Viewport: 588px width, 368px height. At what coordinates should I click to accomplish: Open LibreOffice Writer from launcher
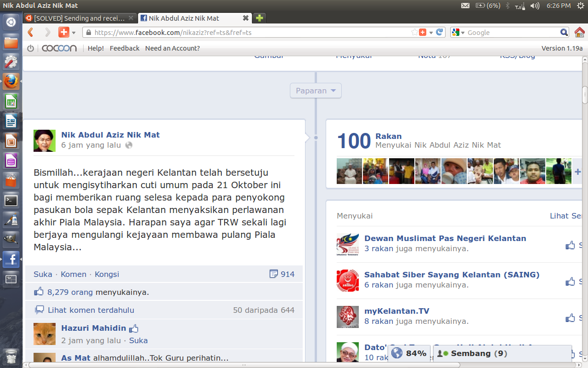point(11,121)
